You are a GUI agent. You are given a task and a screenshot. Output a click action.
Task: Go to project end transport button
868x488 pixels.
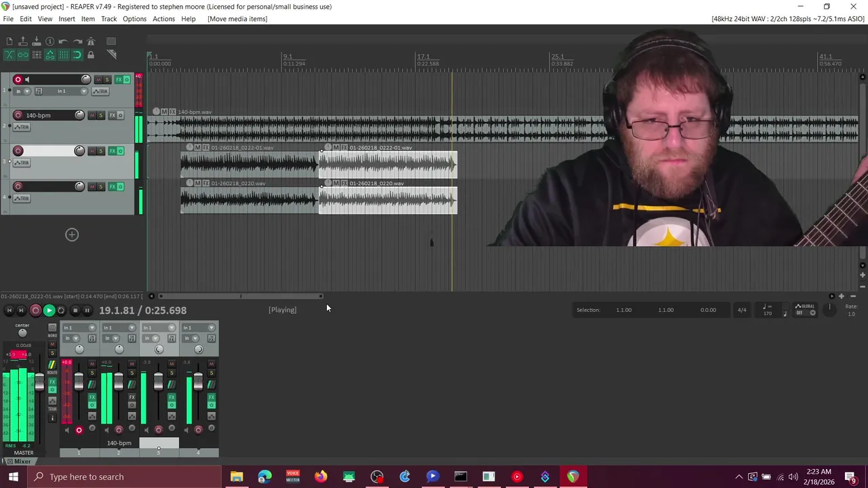click(21, 310)
